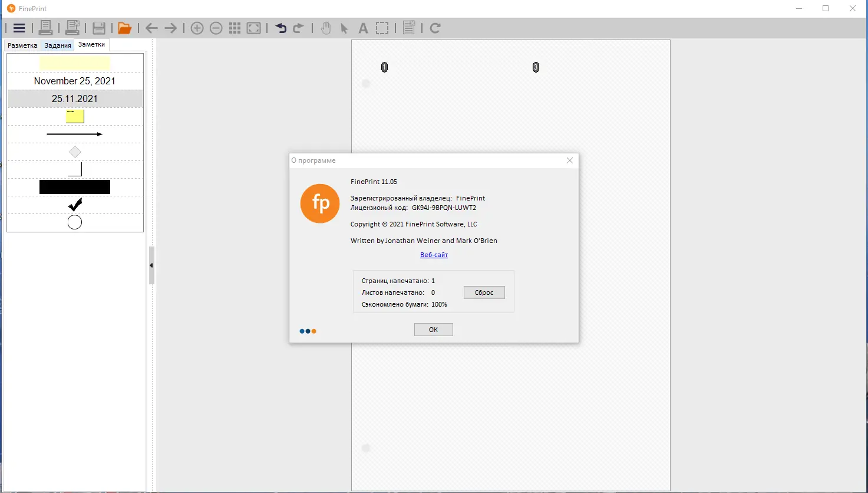Viewport: 868px width, 493px height.
Task: Select the November 25, 2021 date stamp
Action: (x=75, y=81)
